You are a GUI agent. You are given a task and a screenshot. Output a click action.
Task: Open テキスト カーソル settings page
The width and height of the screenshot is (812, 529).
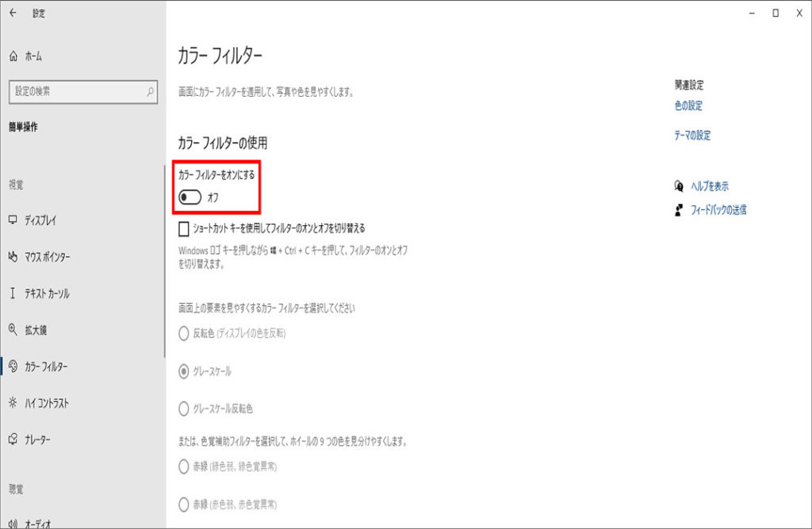[46, 293]
